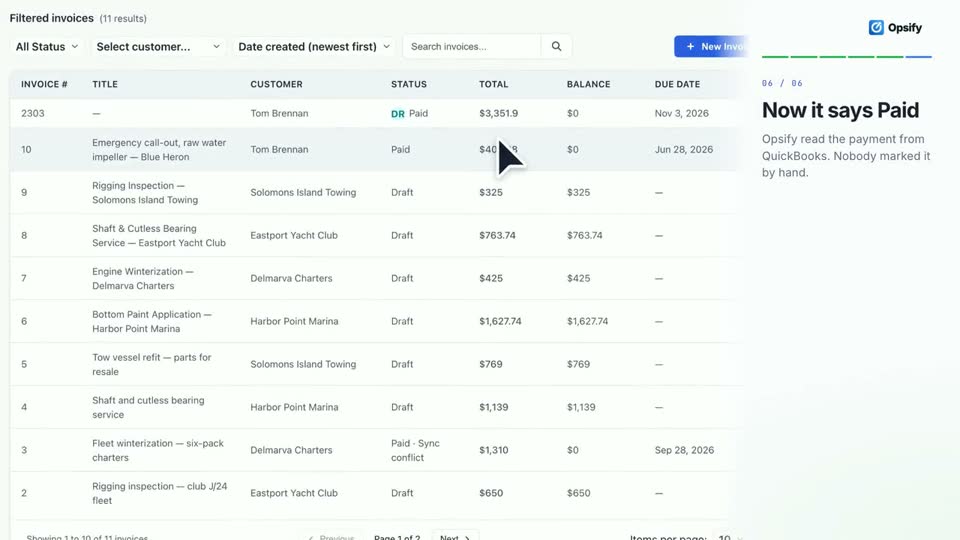
Task: Go to the Next page
Action: click(x=455, y=538)
